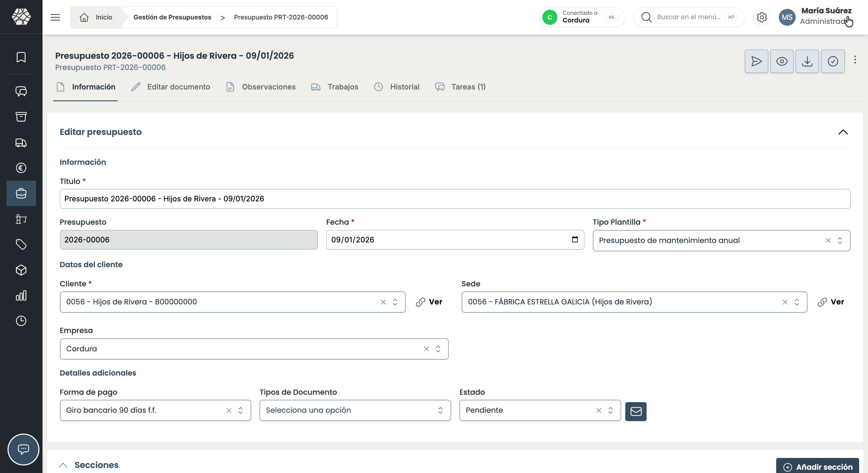Preview the budget with eye icon
868x473 pixels.
pos(782,61)
